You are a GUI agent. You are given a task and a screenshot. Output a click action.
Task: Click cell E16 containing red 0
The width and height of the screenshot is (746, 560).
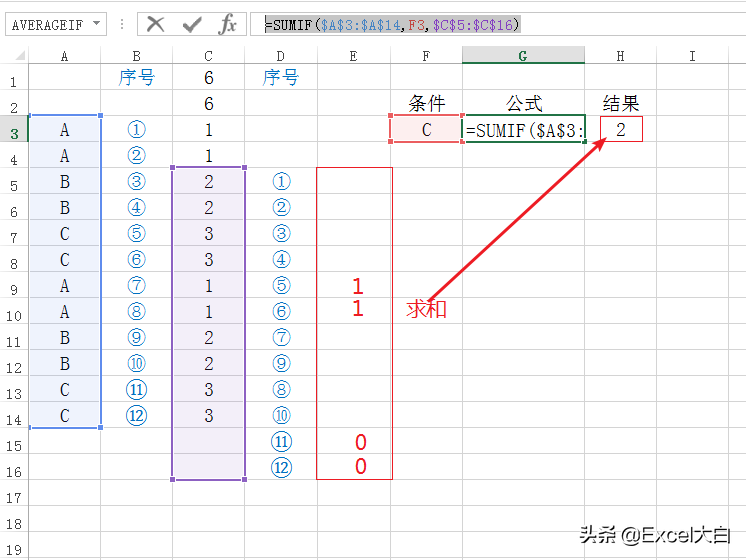point(360,466)
